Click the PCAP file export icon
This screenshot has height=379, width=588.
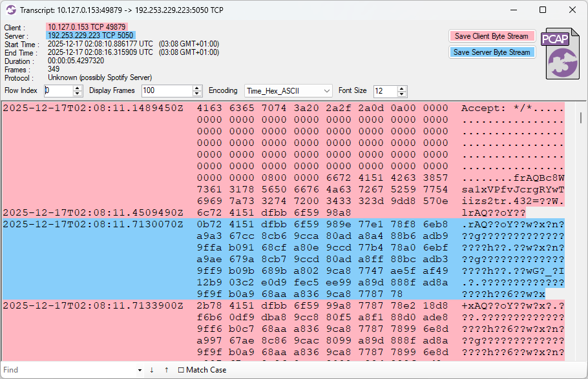pos(556,53)
